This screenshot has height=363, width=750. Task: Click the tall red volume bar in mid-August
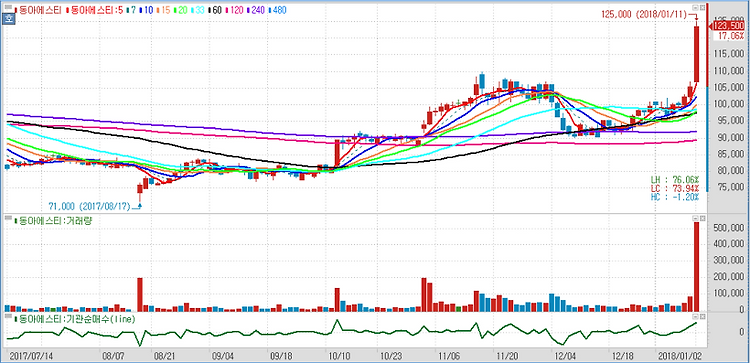(140, 295)
